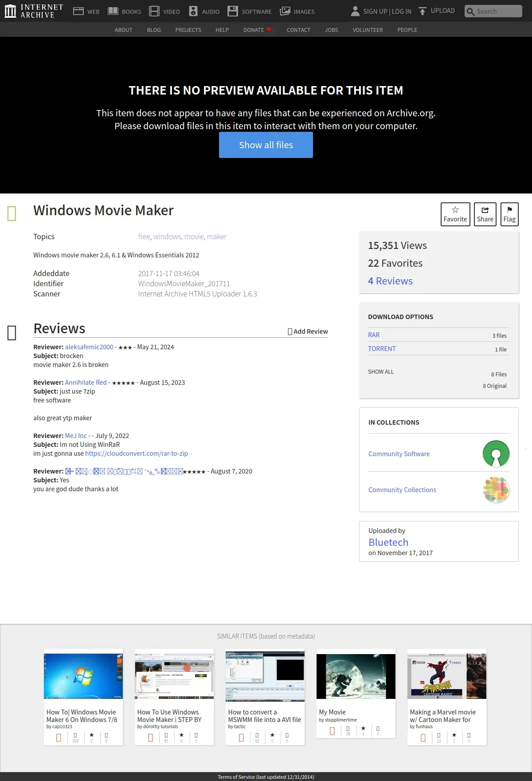Click the Show all files button

click(266, 145)
